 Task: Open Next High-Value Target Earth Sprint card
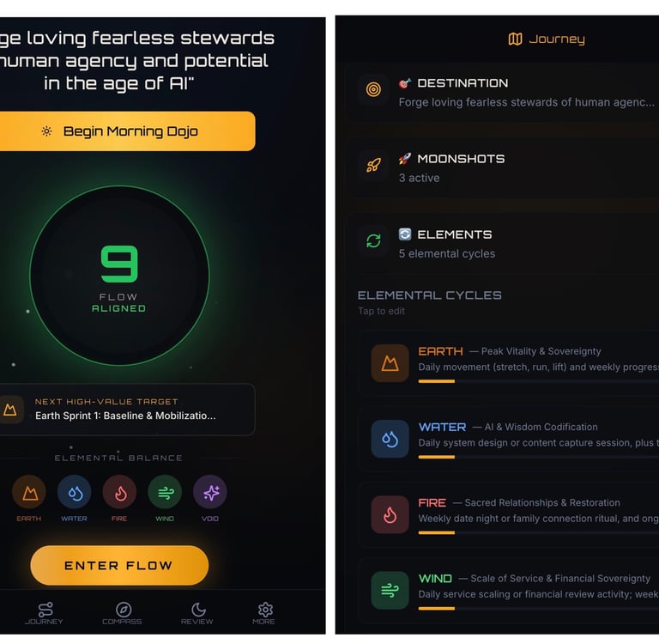point(124,410)
